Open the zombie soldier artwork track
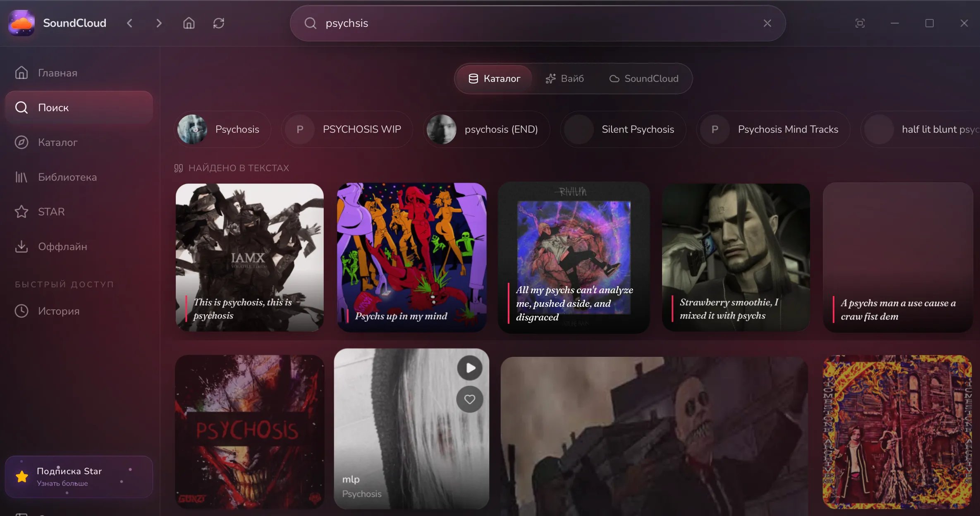 [x=654, y=436]
